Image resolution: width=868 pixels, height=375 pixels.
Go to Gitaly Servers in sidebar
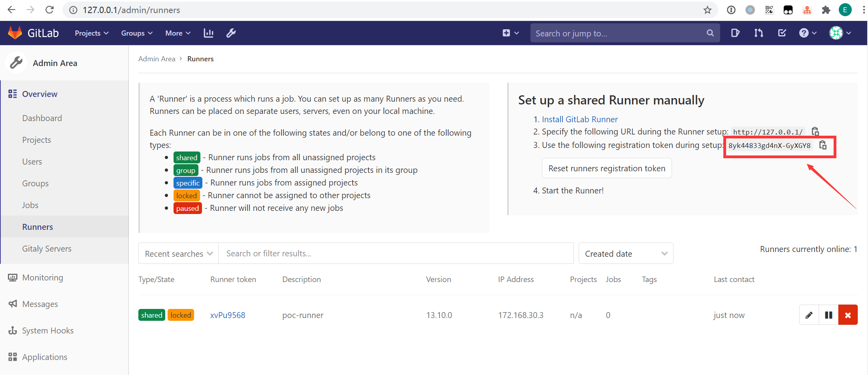pyautogui.click(x=47, y=249)
